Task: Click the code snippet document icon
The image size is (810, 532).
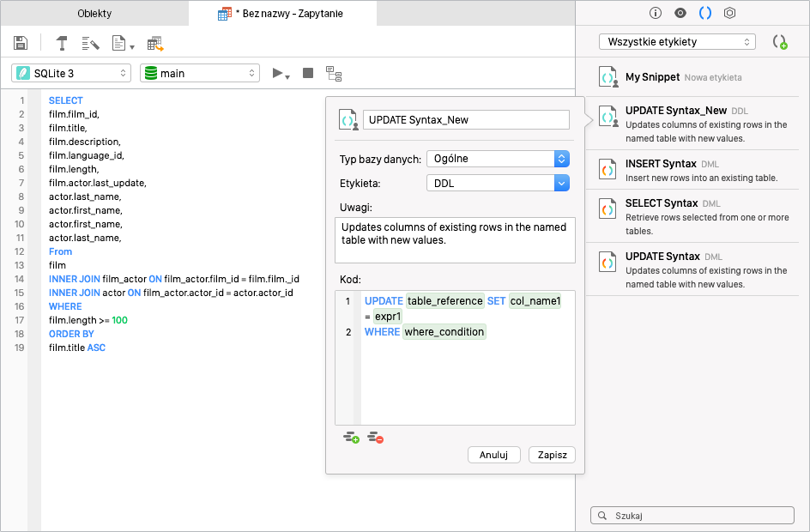Action: pyautogui.click(x=118, y=43)
